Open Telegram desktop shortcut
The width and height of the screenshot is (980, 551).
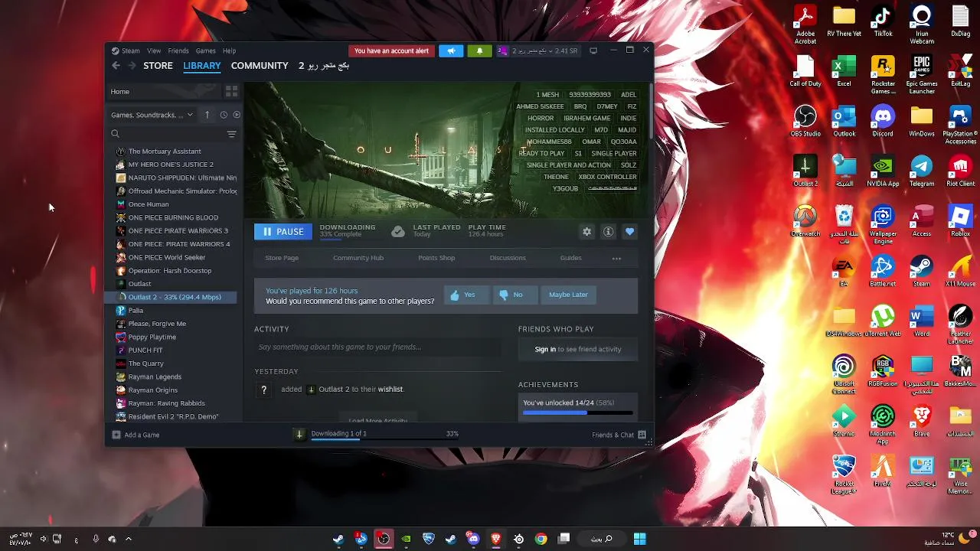click(922, 171)
